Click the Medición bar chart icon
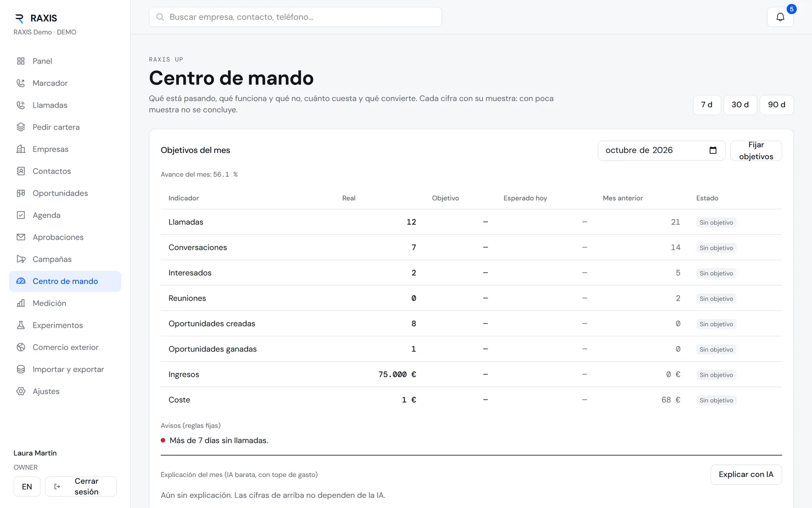The height and width of the screenshot is (508, 812). (21, 303)
